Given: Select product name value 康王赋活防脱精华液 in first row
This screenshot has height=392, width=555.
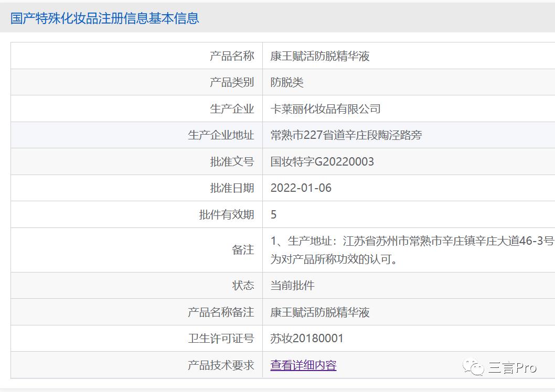Looking at the screenshot, I should coord(320,56).
